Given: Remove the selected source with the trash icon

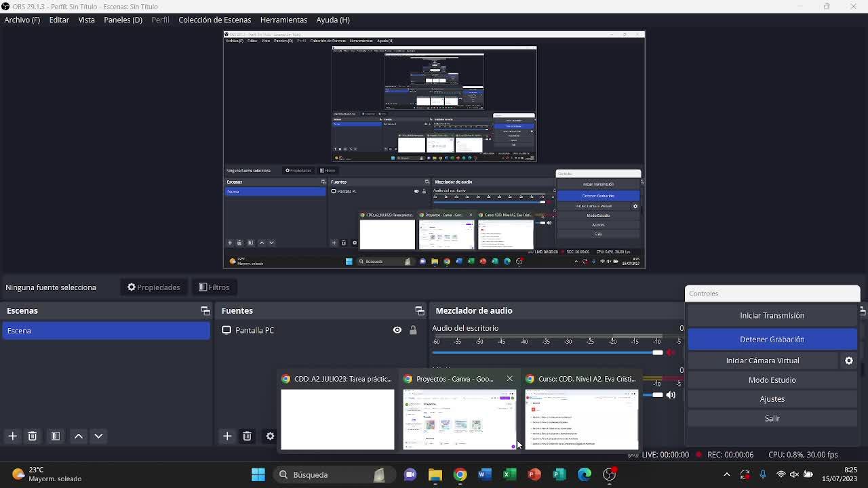Looking at the screenshot, I should [x=247, y=436].
